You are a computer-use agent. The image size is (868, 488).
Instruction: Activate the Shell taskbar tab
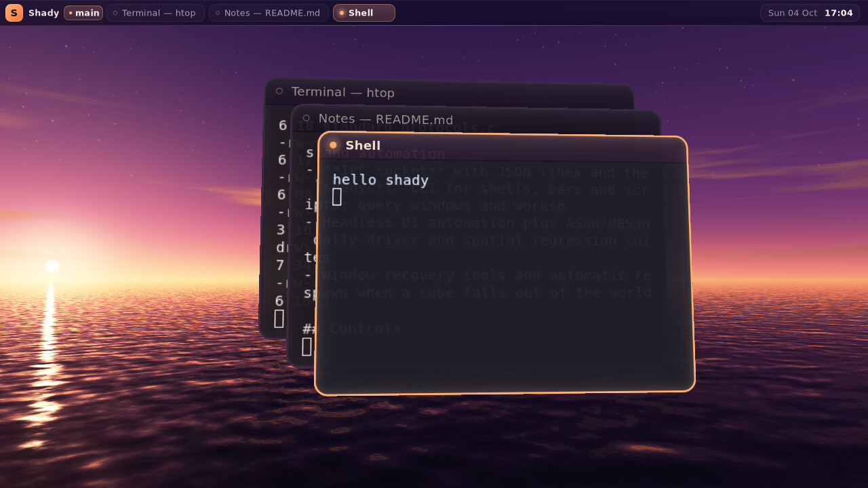click(364, 13)
